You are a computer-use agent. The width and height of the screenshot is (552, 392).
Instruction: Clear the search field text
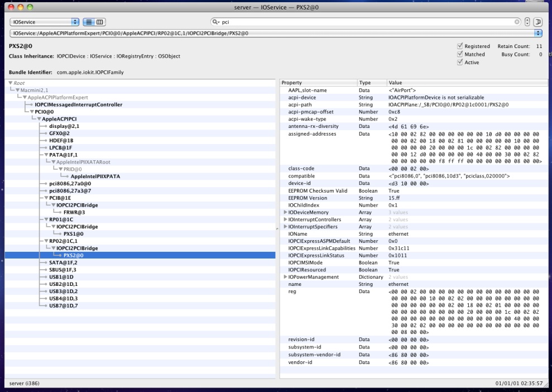tap(517, 22)
